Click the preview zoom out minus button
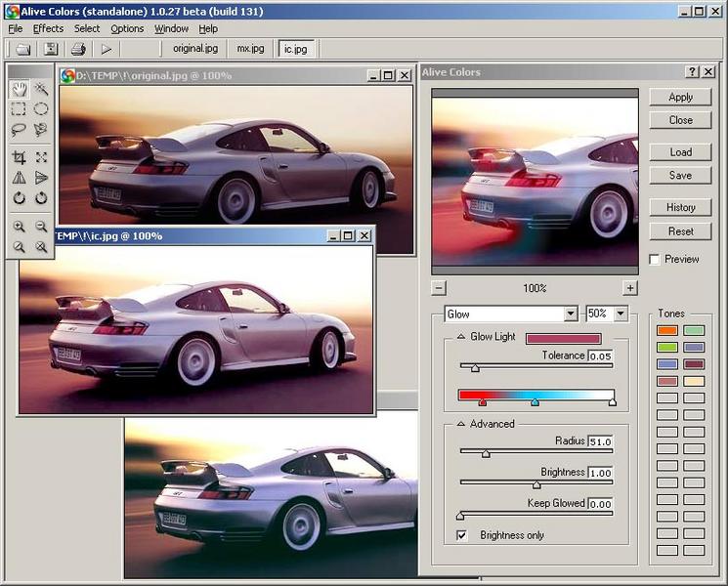The width and height of the screenshot is (728, 586). (x=439, y=288)
